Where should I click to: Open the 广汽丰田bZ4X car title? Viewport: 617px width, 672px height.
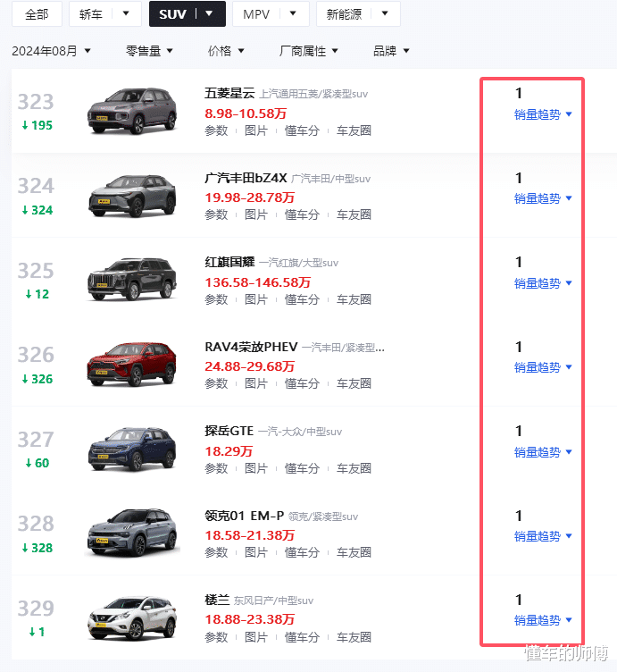(246, 178)
